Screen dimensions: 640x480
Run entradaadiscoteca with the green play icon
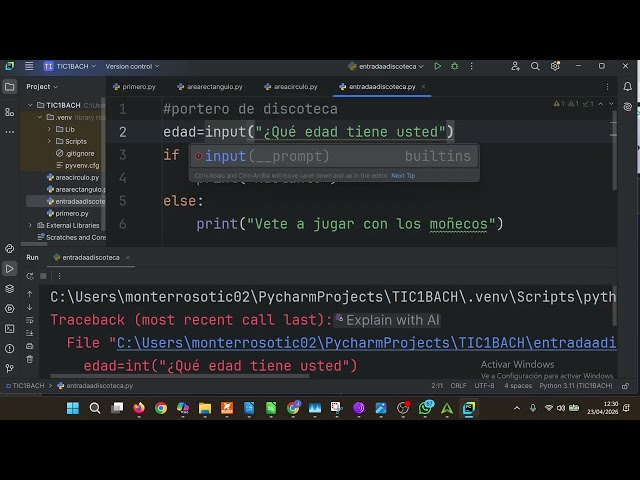(438, 66)
